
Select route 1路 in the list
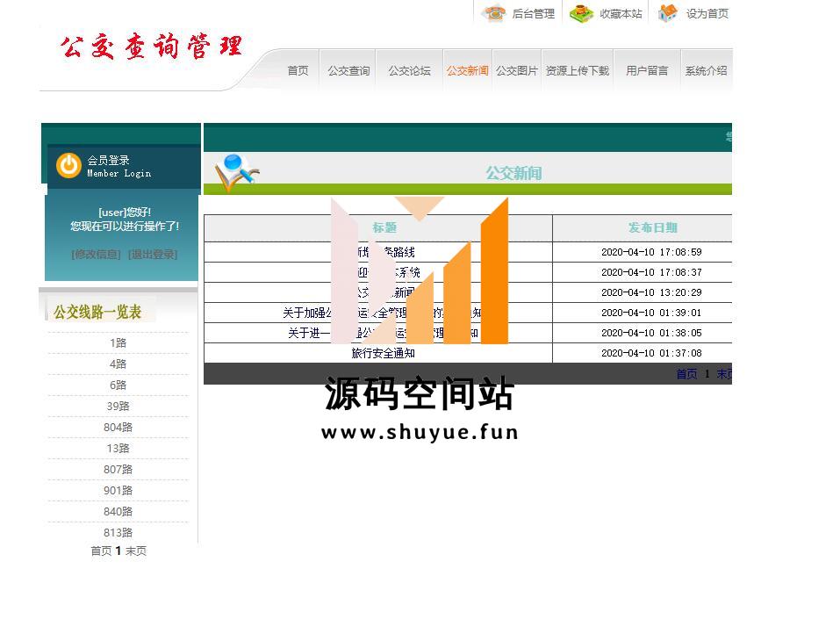click(118, 343)
